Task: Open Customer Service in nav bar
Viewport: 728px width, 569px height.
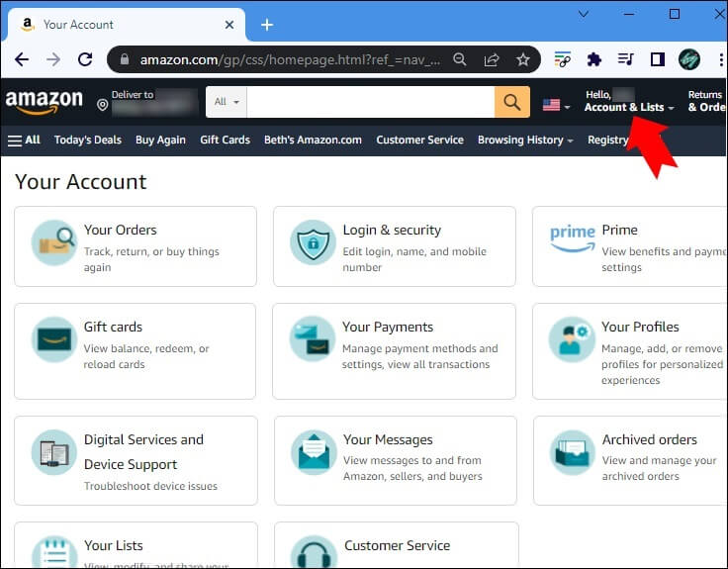Action: pos(419,141)
